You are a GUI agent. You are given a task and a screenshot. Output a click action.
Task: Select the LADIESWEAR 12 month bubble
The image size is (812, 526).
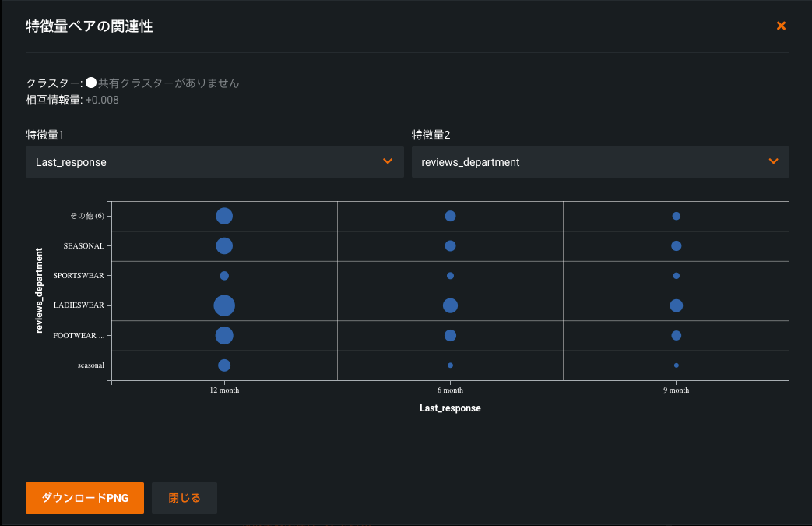[x=224, y=305]
